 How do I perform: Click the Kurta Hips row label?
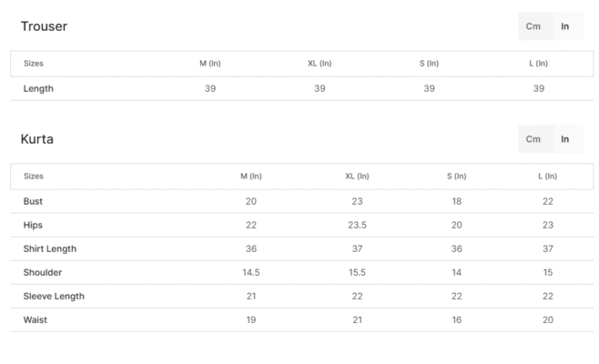(33, 225)
